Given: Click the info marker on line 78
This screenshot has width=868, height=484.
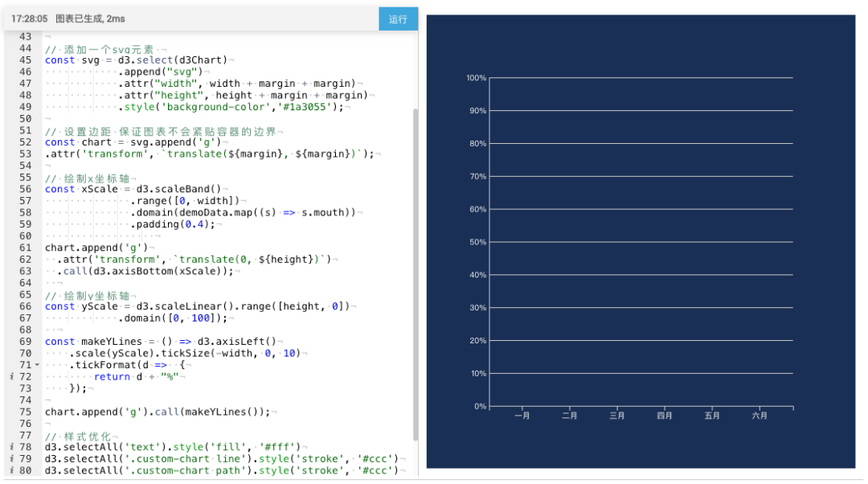Looking at the screenshot, I should [x=11, y=447].
